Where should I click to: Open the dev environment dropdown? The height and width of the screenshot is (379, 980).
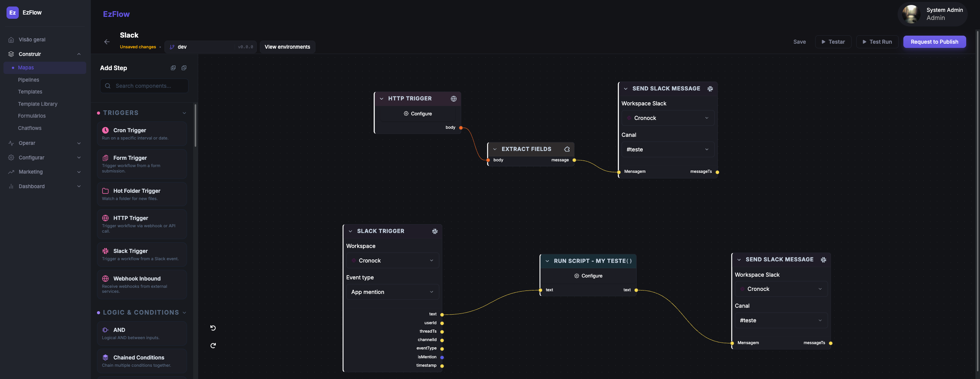pos(210,47)
